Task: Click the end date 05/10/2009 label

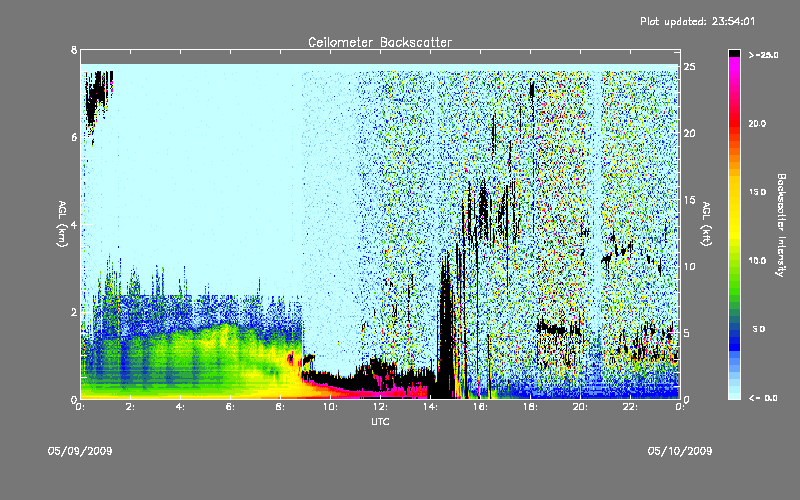Action: 680,451
